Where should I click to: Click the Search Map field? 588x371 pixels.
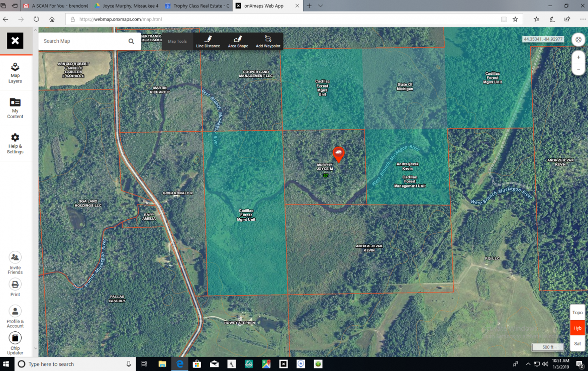(83, 41)
